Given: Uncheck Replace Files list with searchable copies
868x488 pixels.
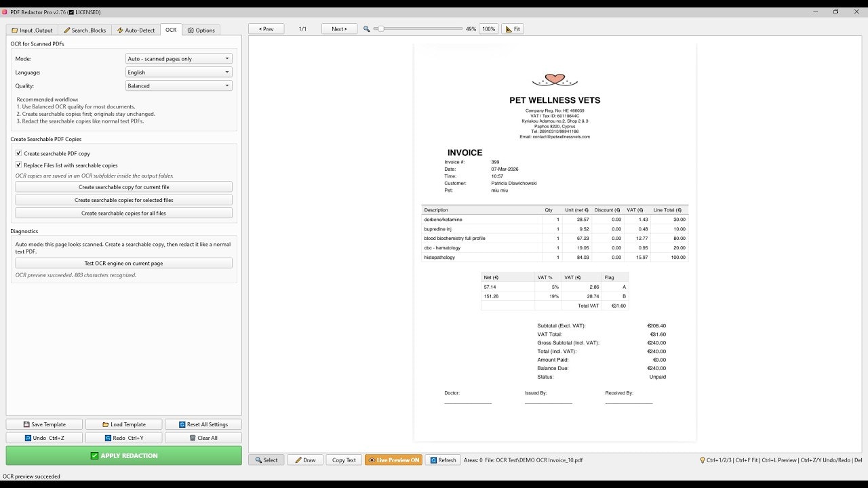Looking at the screenshot, I should point(18,165).
